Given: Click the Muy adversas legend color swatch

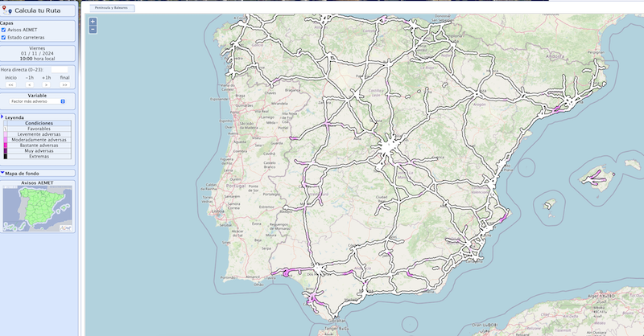Looking at the screenshot, I should (4, 150).
